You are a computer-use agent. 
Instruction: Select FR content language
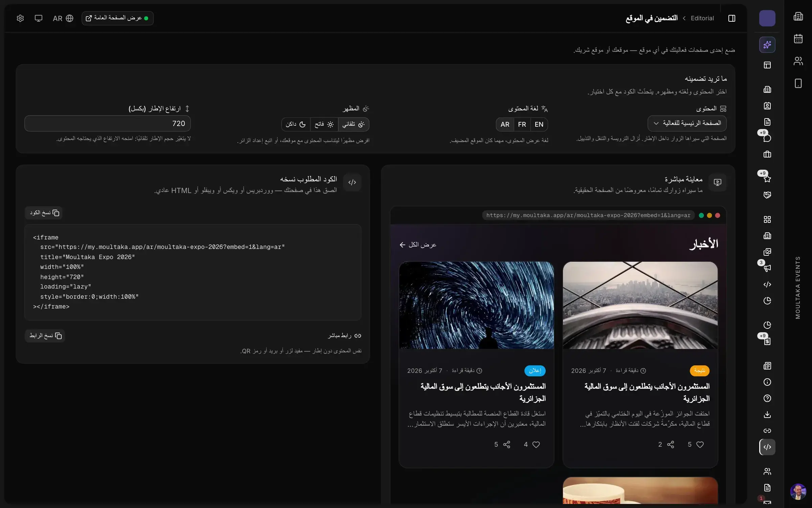pos(522,124)
